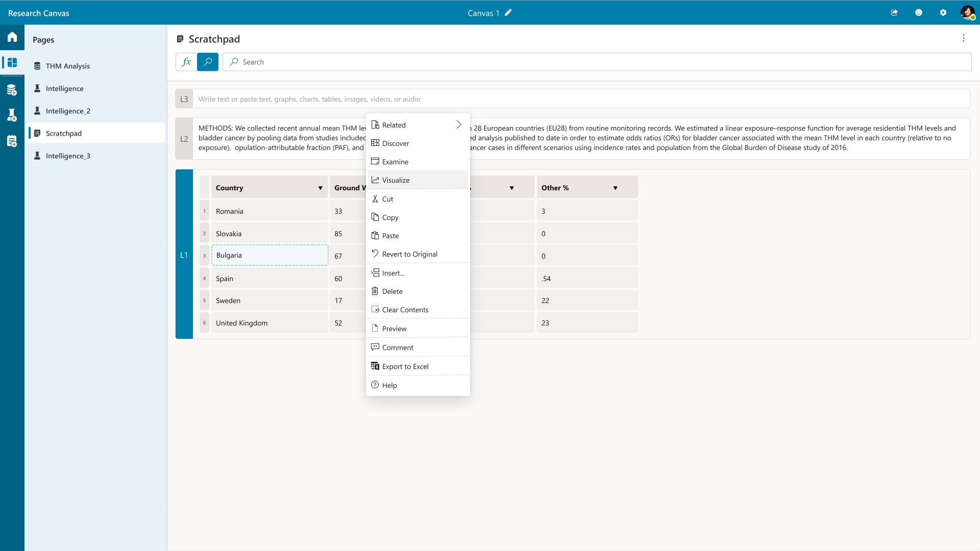Image resolution: width=980 pixels, height=551 pixels.
Task: Click pencil icon to rename Canvas 1
Action: (508, 13)
